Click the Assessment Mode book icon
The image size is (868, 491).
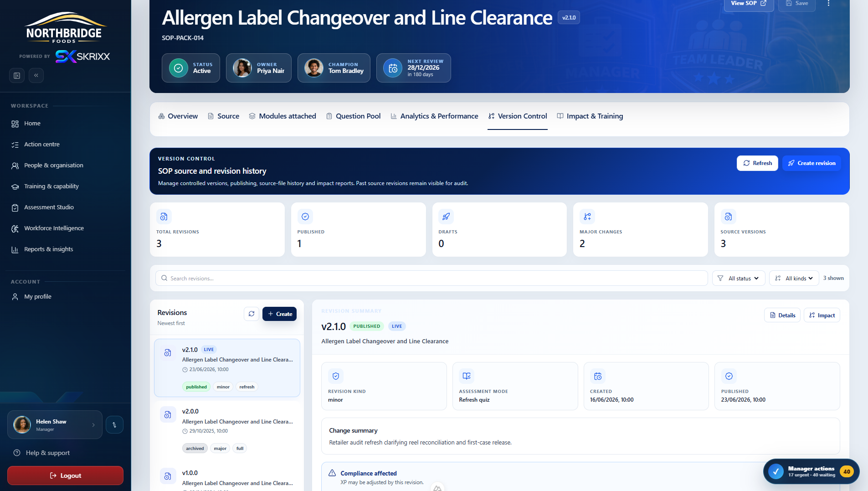(467, 376)
